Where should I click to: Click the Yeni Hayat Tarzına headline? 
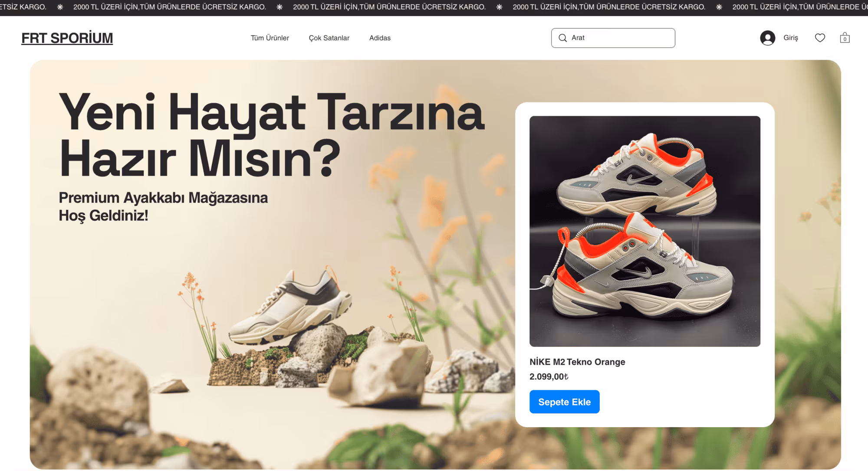271,112
